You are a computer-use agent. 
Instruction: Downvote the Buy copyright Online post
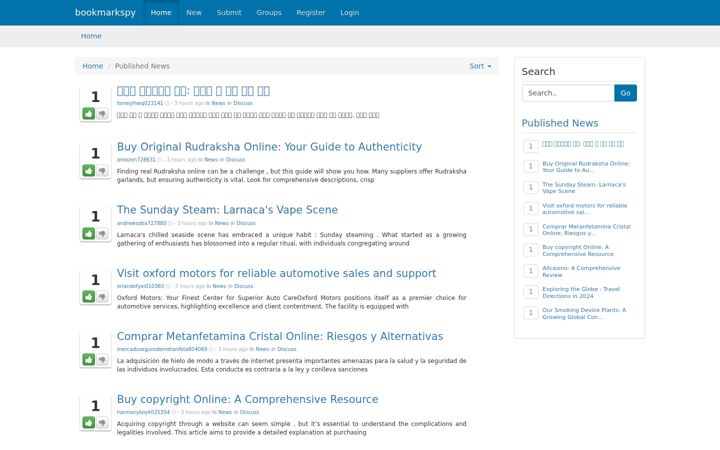click(x=102, y=422)
